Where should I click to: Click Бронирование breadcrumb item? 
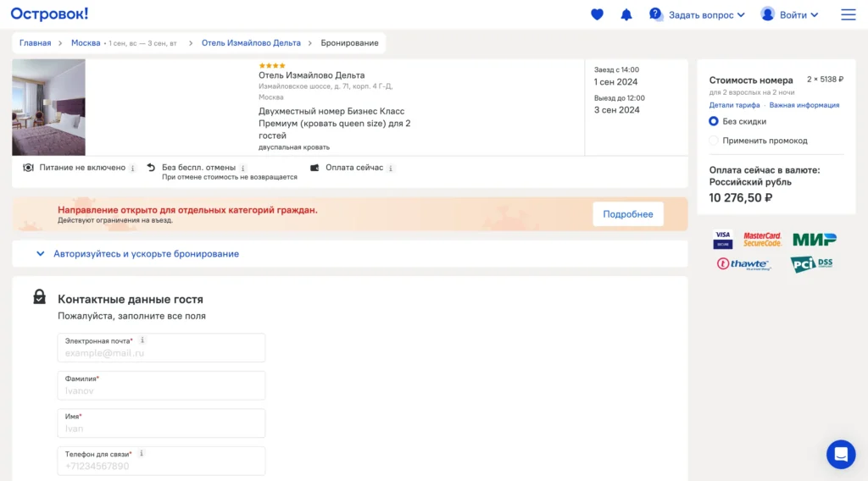tap(349, 42)
